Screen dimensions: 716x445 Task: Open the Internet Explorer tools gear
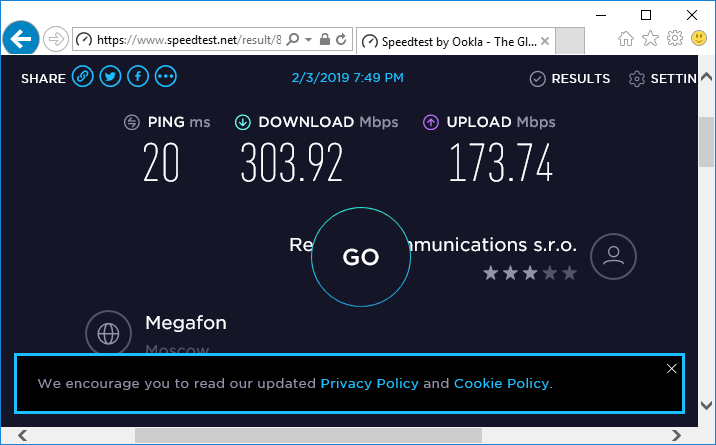click(x=674, y=39)
